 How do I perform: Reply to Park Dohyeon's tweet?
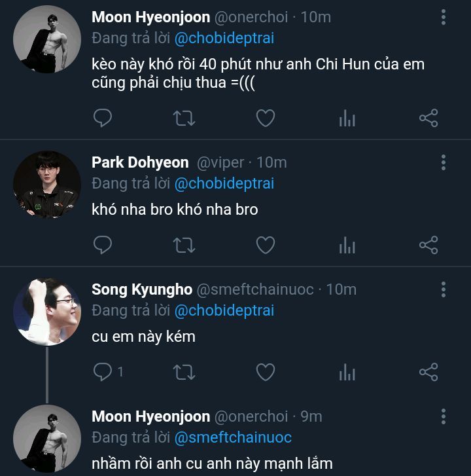click(103, 246)
